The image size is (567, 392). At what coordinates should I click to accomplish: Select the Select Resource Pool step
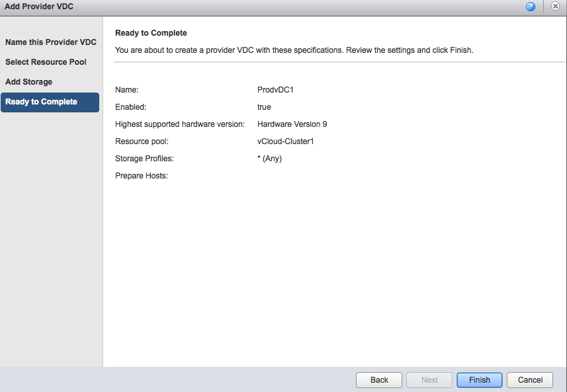pyautogui.click(x=46, y=61)
